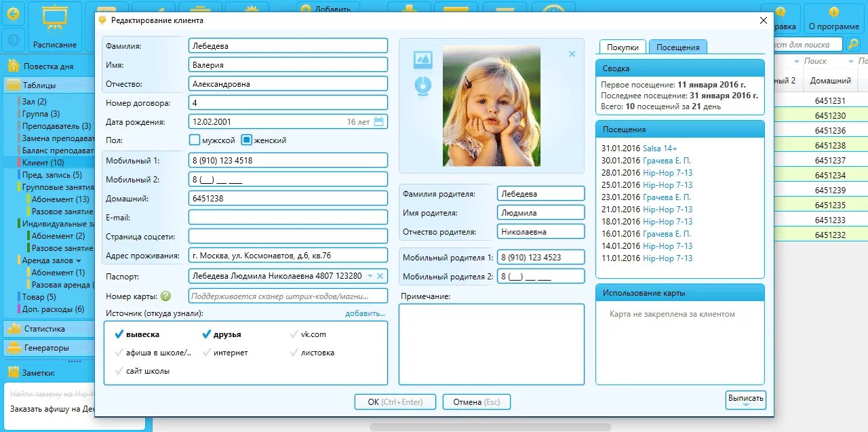Screen dimensions: 868x432
Task: Open the Статистика sidebar section
Action: pyautogui.click(x=48, y=329)
